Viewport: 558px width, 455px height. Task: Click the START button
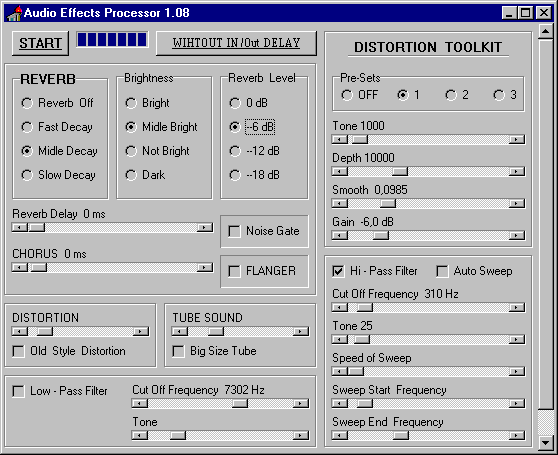click(40, 43)
